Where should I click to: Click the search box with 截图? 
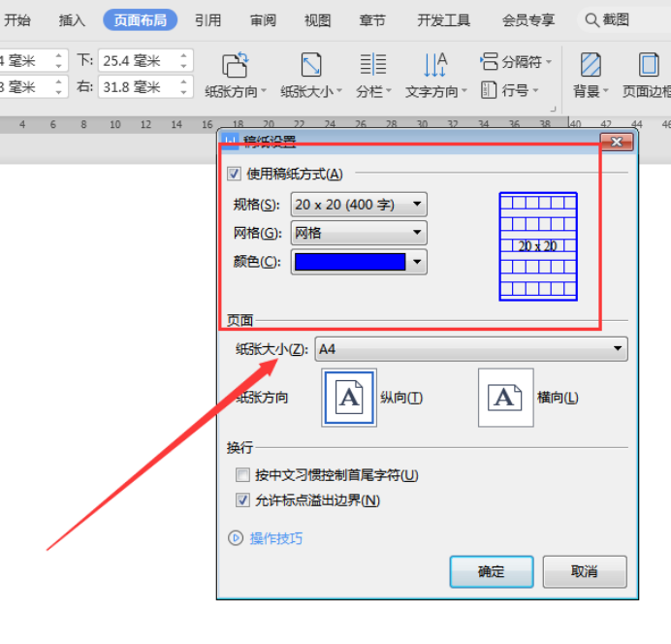click(x=623, y=20)
